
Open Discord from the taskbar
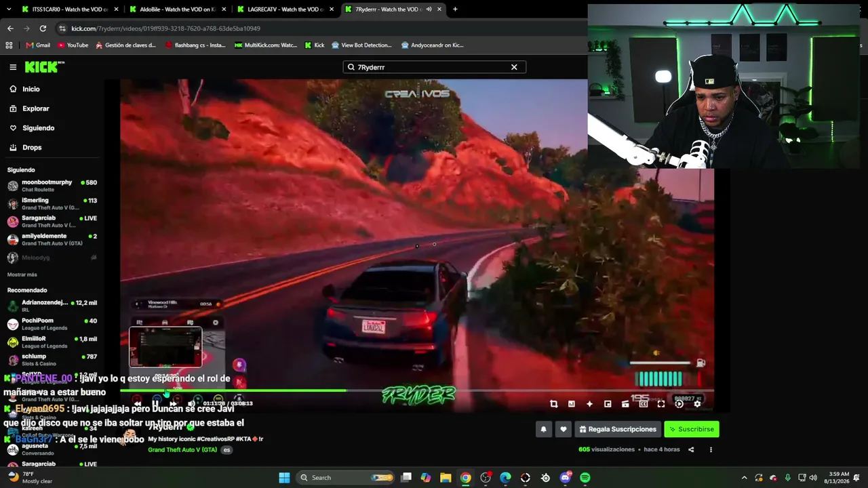(566, 478)
